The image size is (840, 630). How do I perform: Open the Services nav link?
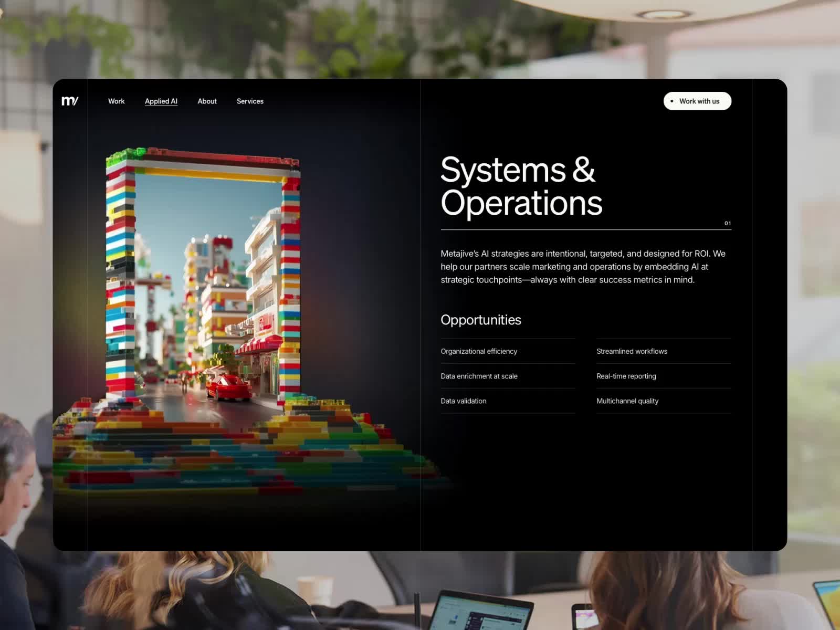(250, 101)
